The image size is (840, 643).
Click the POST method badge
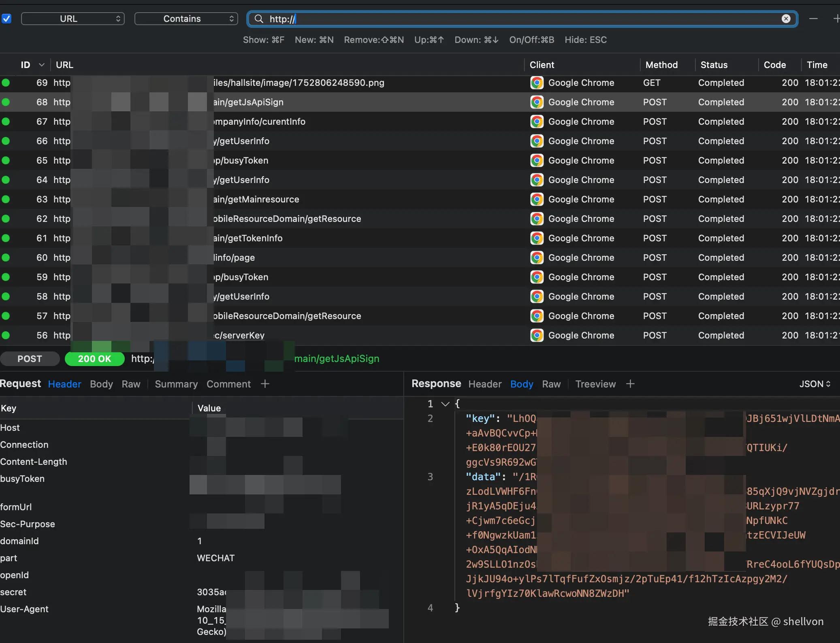[x=30, y=359]
